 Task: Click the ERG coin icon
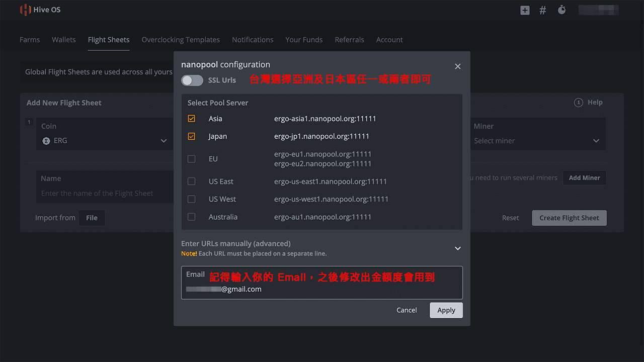(46, 141)
